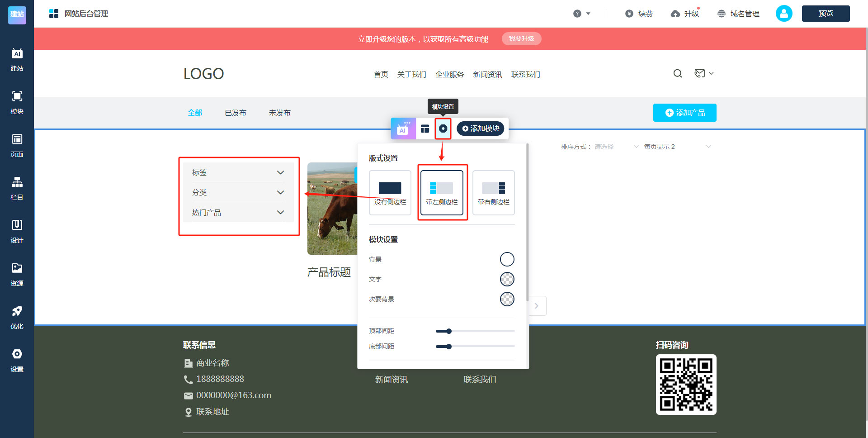Click the email 0000000@163.com

(233, 395)
